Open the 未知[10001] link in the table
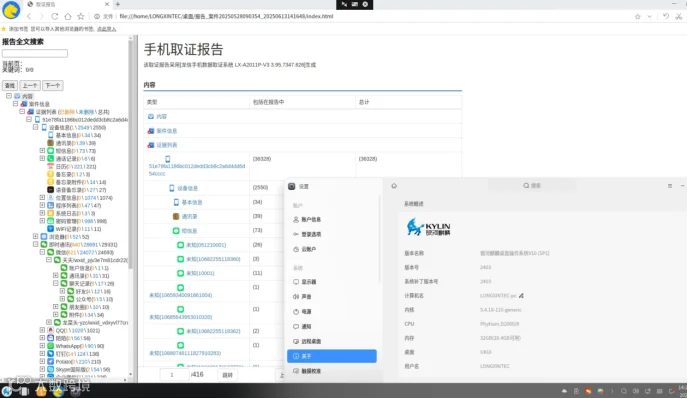Viewport: 688px width, 399px height. pyautogui.click(x=200, y=273)
